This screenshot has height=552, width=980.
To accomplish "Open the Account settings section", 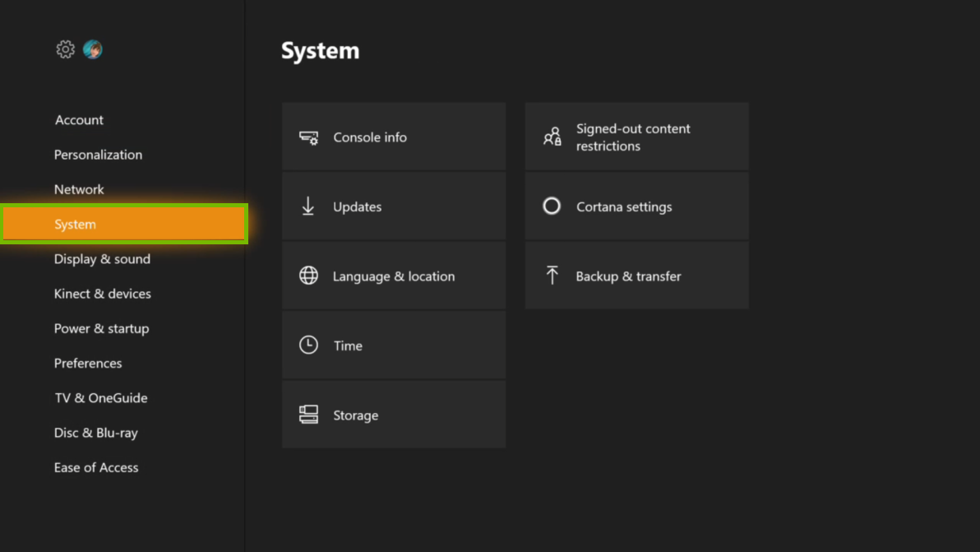I will coord(79,119).
